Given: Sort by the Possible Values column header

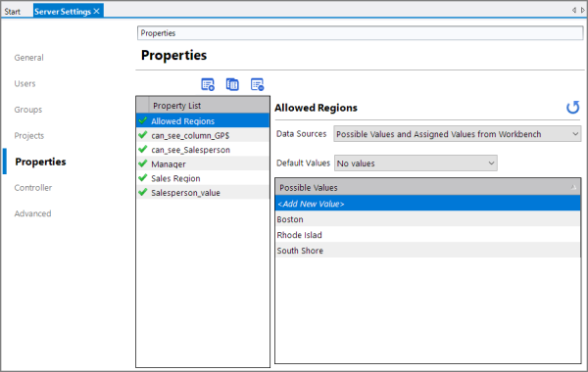Looking at the screenshot, I should (x=427, y=187).
